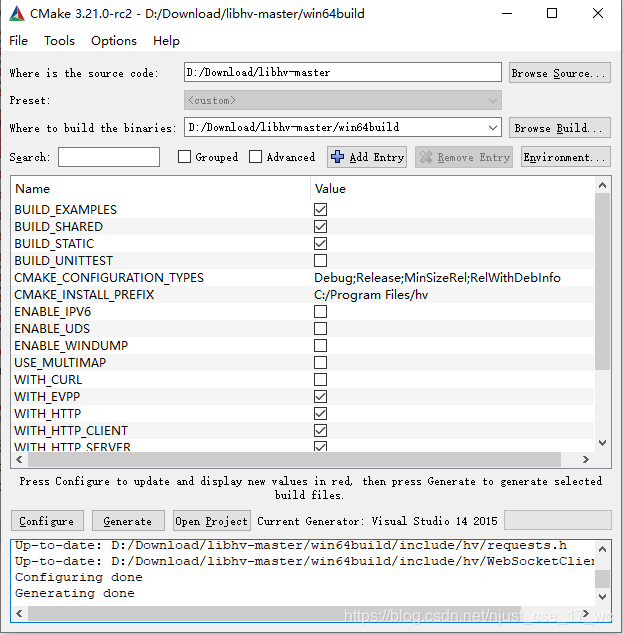Click the Configure button
This screenshot has width=623, height=635.
click(47, 521)
